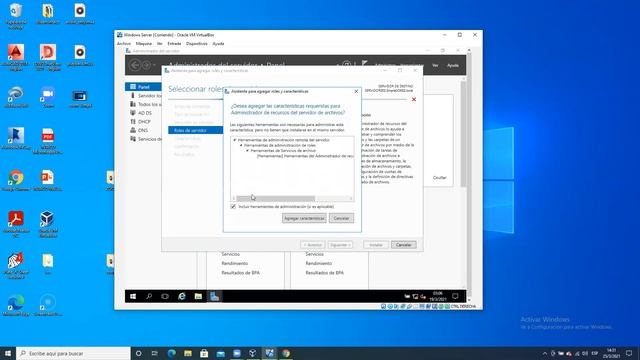Open guest VM action center icon
Screen dimensions: 640x360
tap(455, 296)
